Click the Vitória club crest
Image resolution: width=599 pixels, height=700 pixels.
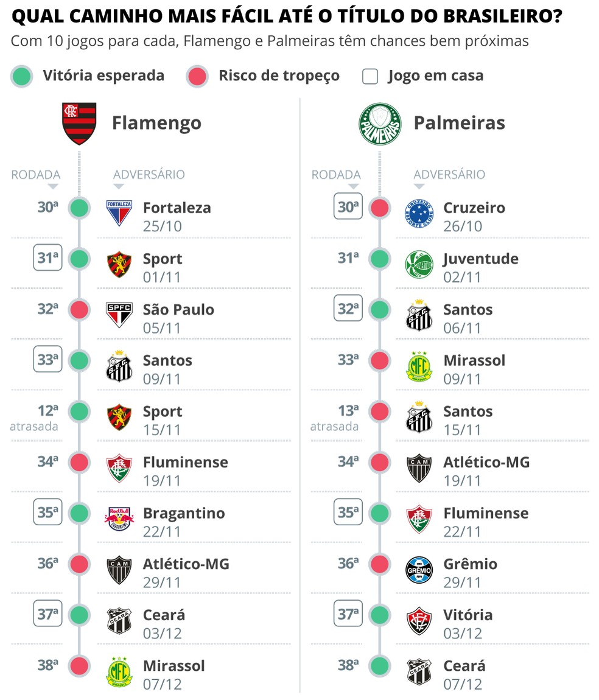(419, 621)
